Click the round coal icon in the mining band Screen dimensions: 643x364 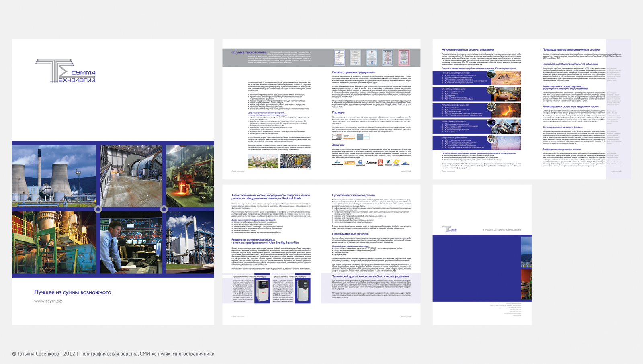[491, 74]
